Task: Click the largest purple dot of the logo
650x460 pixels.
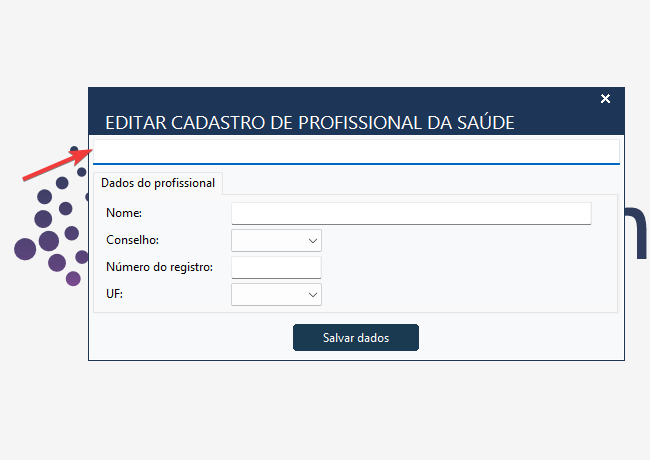Action: 25,249
